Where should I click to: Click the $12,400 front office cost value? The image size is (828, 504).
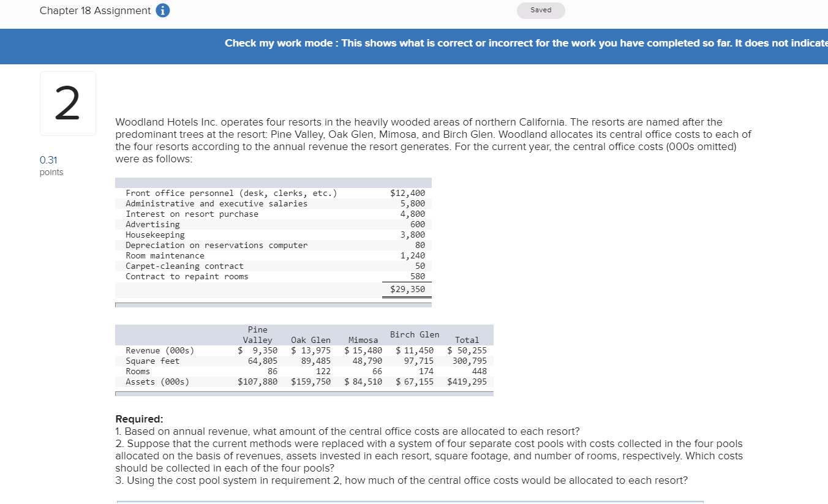coord(407,193)
